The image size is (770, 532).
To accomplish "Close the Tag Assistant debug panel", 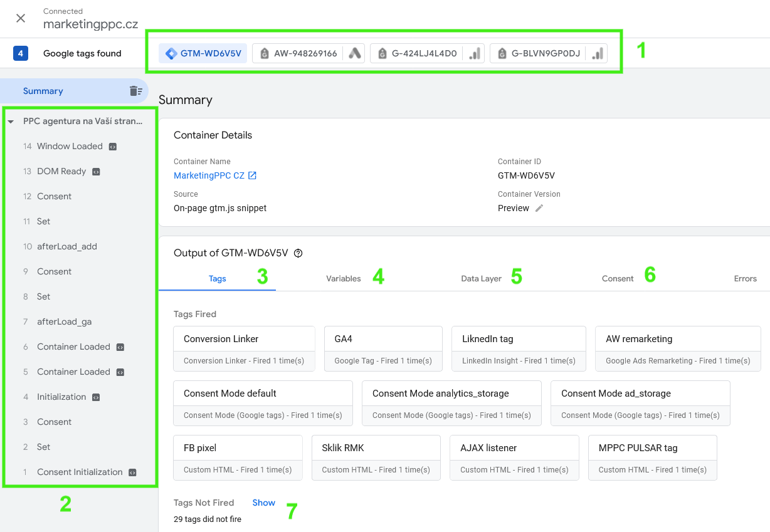I will pos(21,18).
